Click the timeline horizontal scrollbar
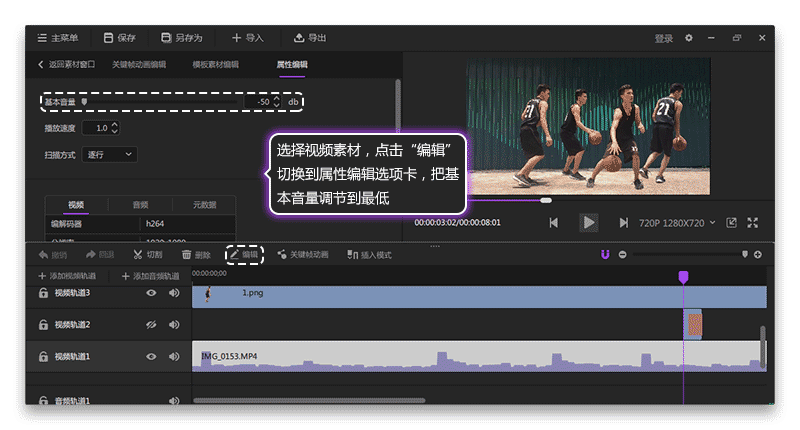 click(x=309, y=400)
